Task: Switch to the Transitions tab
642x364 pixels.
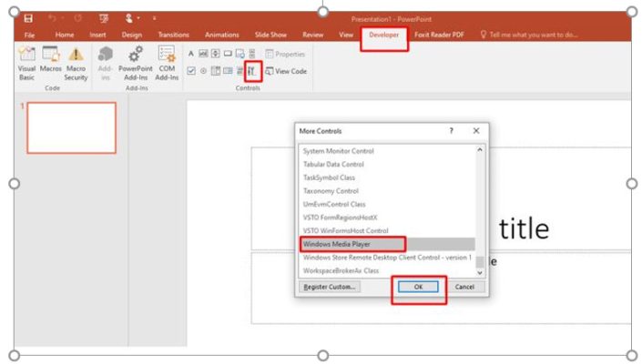Action: point(174,35)
